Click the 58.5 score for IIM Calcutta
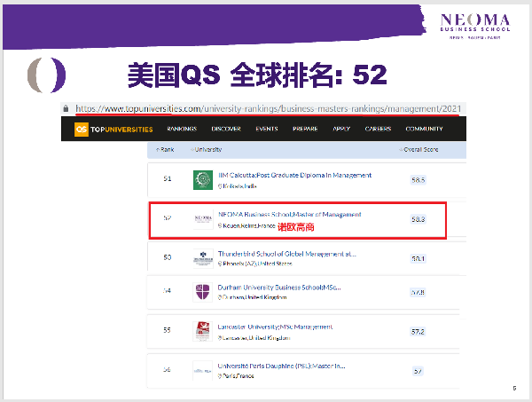Image resolution: width=532 pixels, height=402 pixels. coord(418,180)
